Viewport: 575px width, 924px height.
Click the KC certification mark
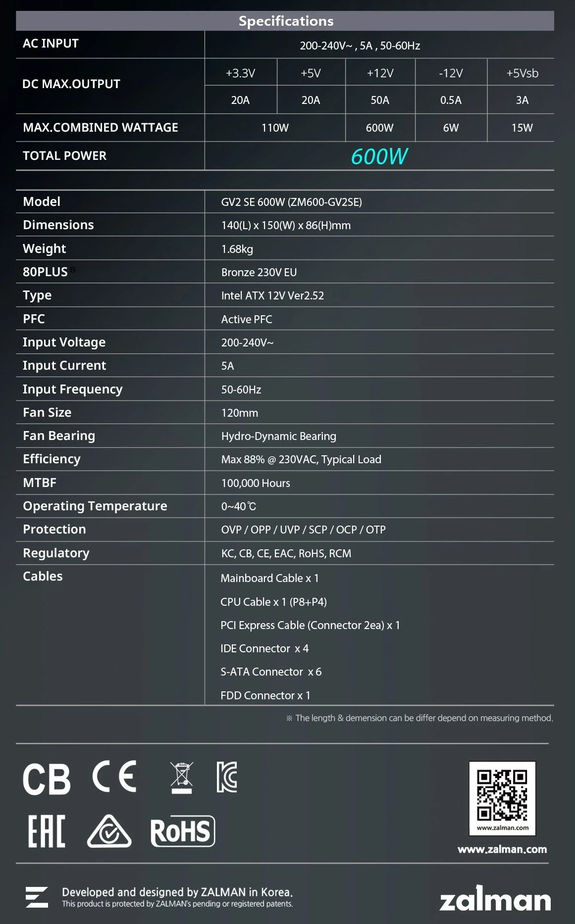pyautogui.click(x=227, y=777)
